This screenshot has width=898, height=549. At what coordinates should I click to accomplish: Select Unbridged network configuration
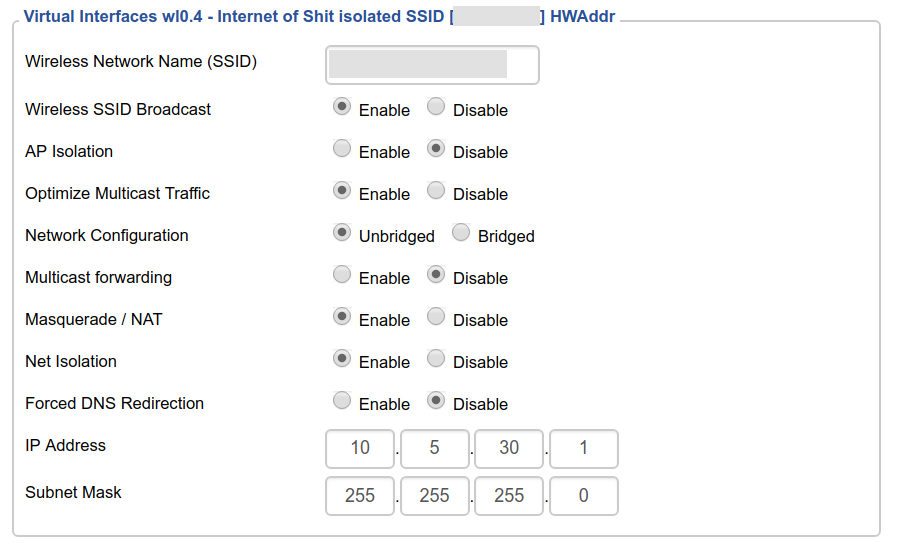(342, 233)
